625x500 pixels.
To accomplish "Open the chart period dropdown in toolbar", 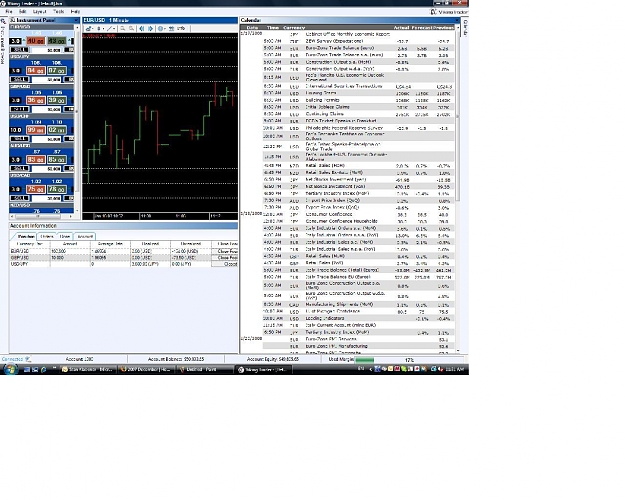I will click(100, 29).
